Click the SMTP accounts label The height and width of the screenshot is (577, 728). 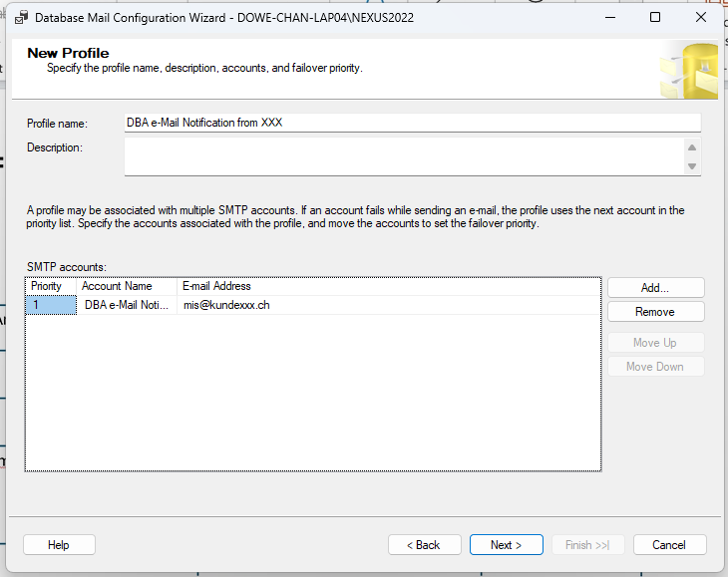[67, 267]
